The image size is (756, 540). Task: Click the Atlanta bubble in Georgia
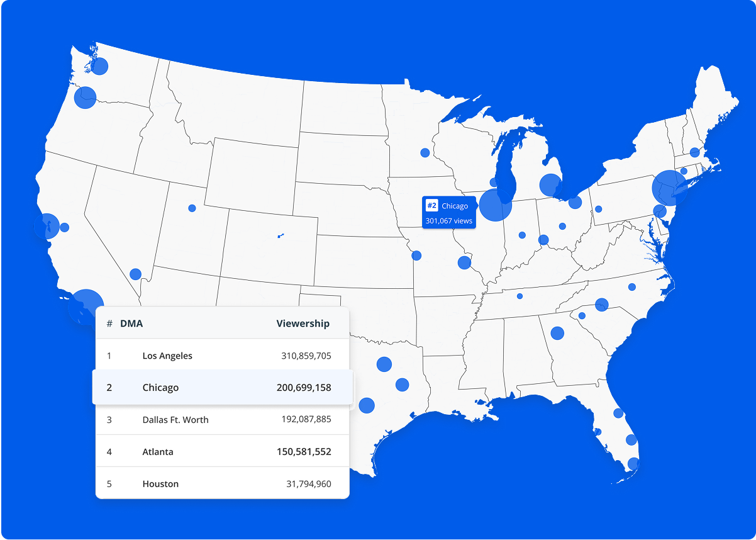point(557,333)
